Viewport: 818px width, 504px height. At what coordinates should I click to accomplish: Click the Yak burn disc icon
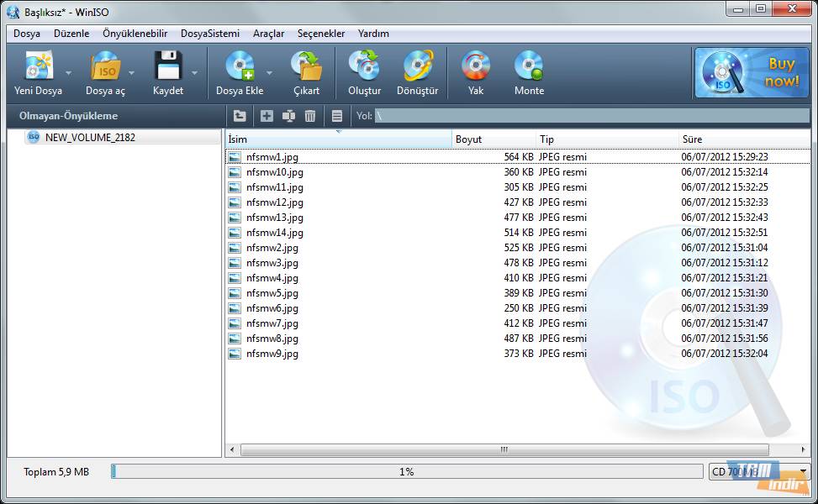pos(476,67)
